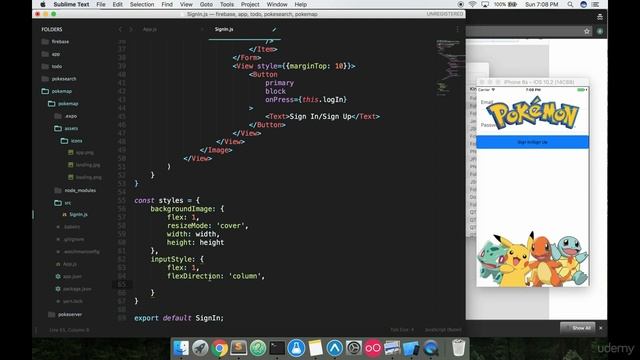Collapse the assets folder
Image resolution: width=640 pixels, height=360 pixels.
click(66, 128)
